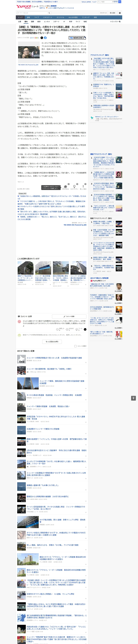138x644 pixels.
Task: Open the ライブ navigation tab in dark bar
Action: (37, 17)
